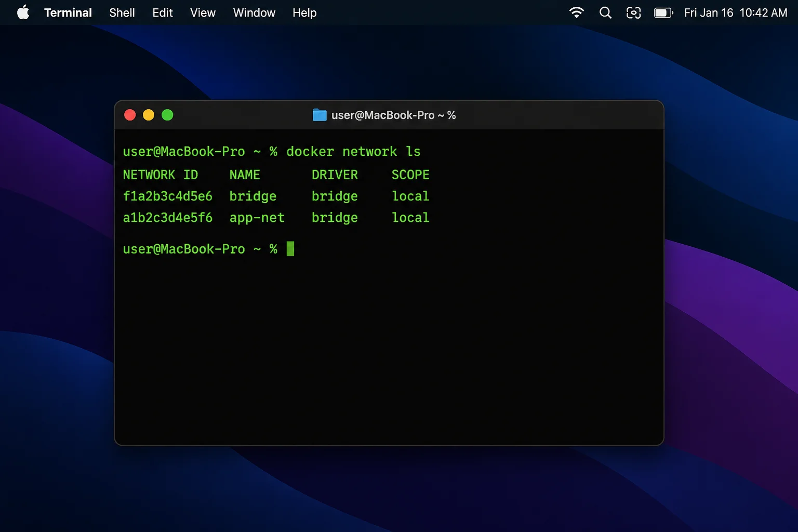Click network ID f1a2b3c4d5e6
Viewport: 798px width, 532px height.
pyautogui.click(x=168, y=196)
